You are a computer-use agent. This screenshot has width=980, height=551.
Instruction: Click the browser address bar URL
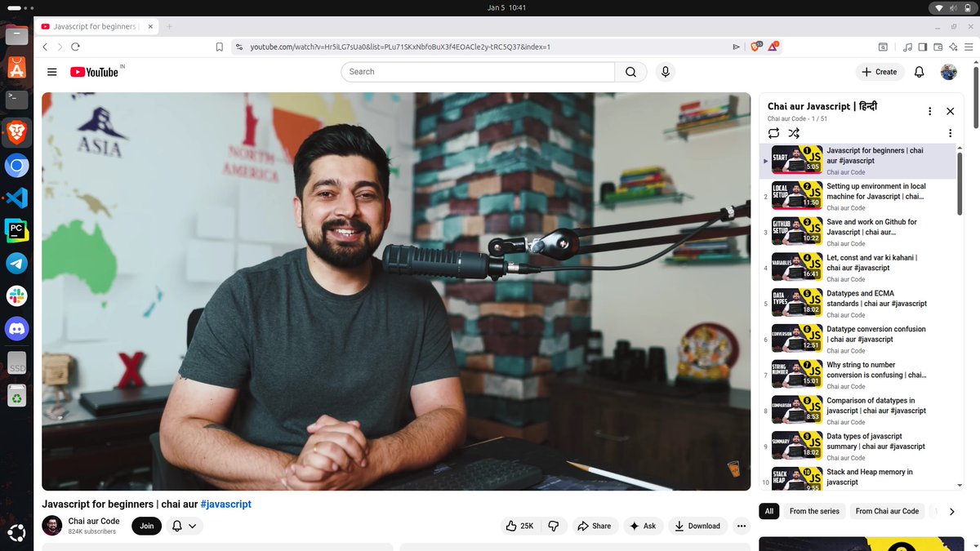pos(400,47)
